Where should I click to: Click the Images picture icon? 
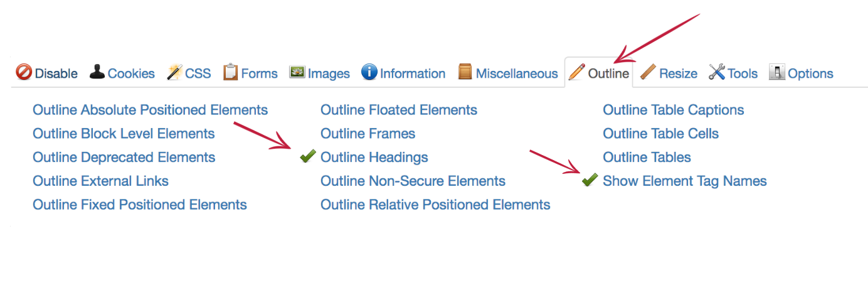click(297, 72)
